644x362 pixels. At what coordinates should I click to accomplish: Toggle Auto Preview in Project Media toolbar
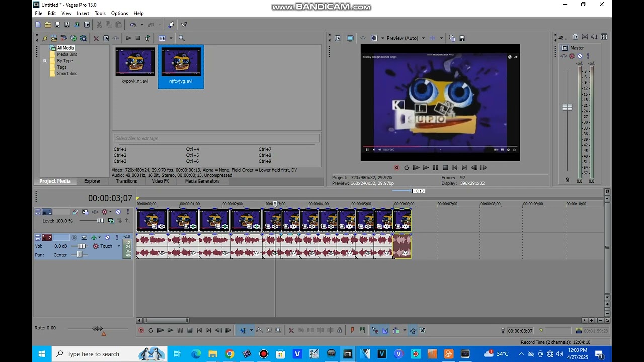pos(147,38)
